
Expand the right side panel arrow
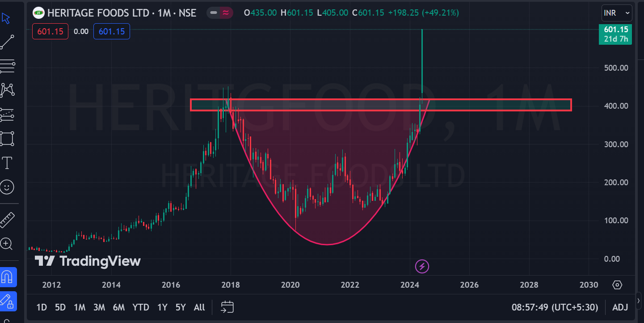(639, 301)
